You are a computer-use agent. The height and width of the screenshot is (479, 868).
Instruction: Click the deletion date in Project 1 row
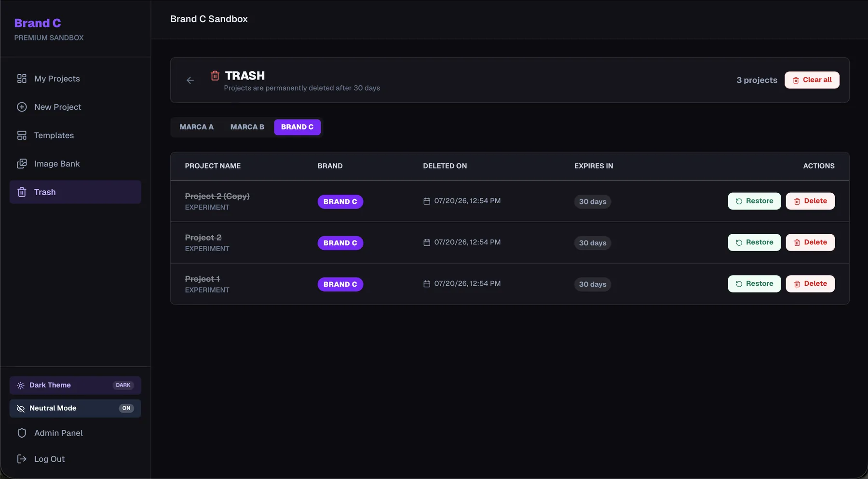(467, 284)
